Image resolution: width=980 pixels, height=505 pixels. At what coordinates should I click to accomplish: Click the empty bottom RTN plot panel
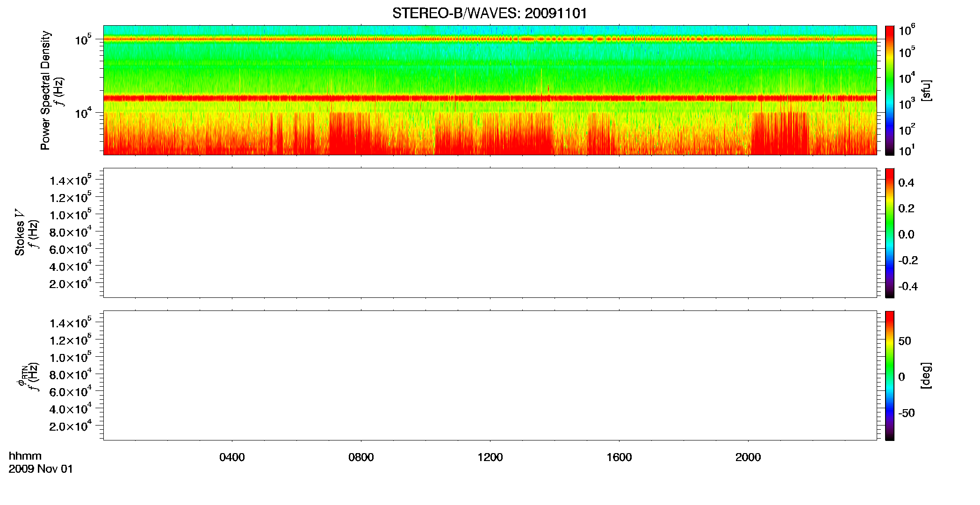(x=490, y=375)
